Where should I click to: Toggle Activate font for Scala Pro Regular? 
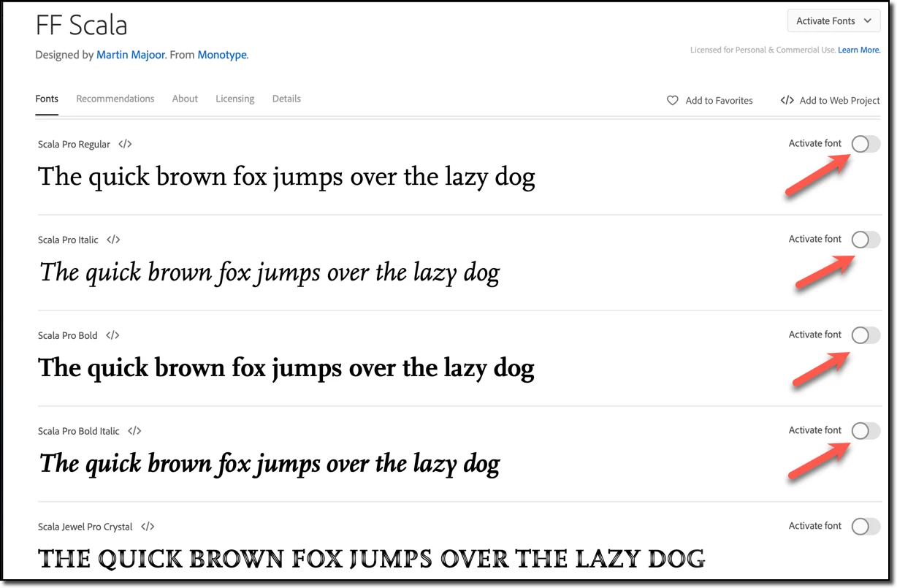pyautogui.click(x=866, y=144)
